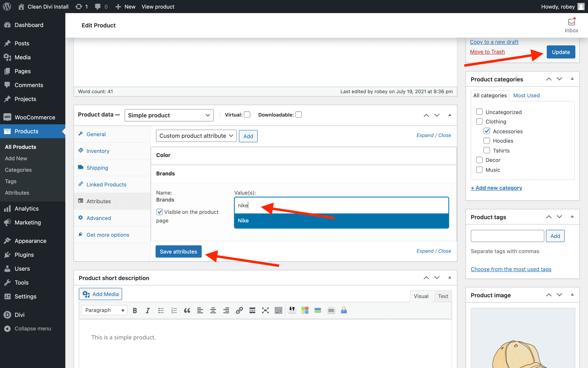Image resolution: width=588 pixels, height=368 pixels.
Task: Collapse the Product short description panel
Action: 450,277
